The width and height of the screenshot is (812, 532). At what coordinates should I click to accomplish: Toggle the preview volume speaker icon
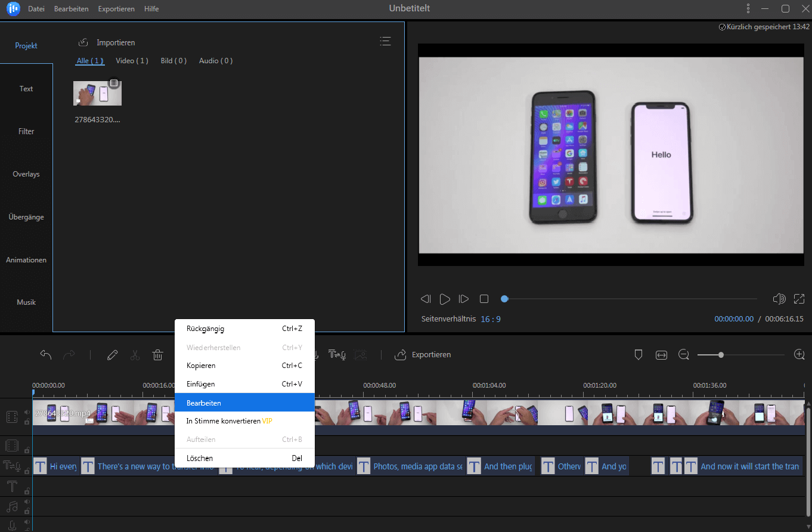pos(779,299)
